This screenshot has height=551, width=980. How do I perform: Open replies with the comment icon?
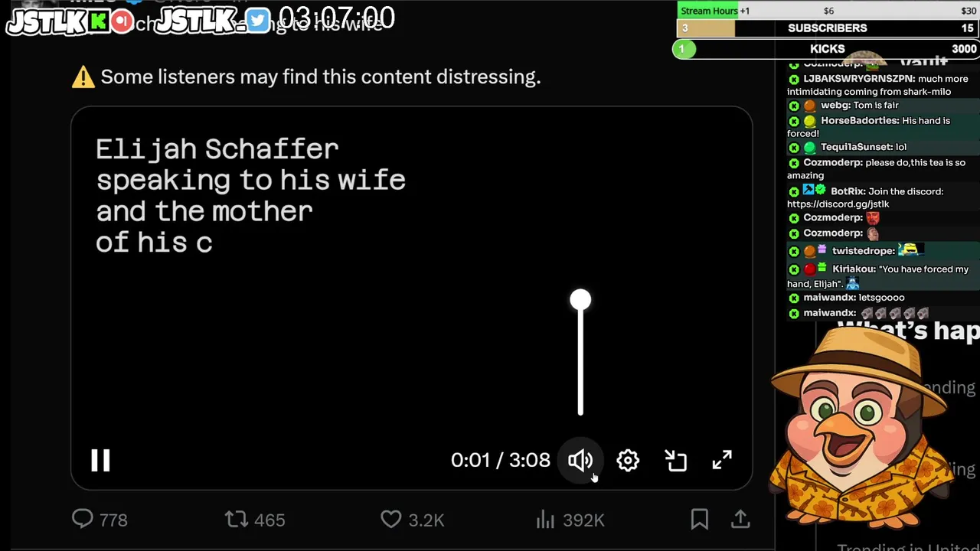click(x=83, y=520)
